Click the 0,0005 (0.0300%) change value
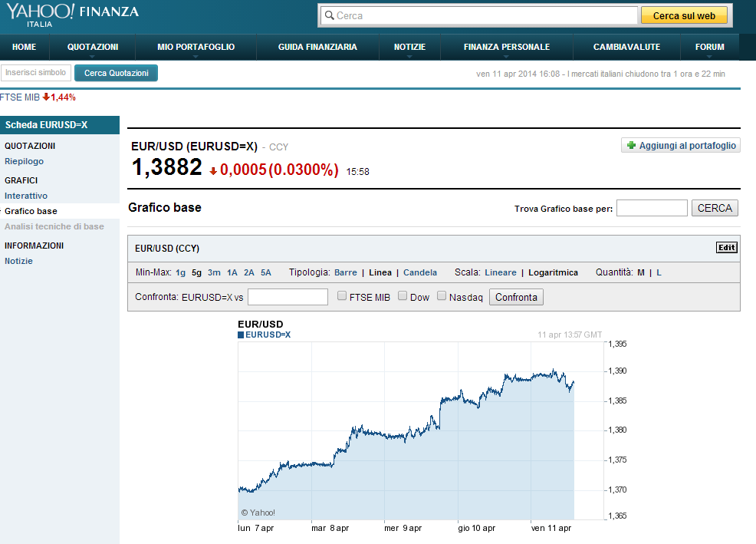Screen dimensions: 756x544 coord(279,170)
